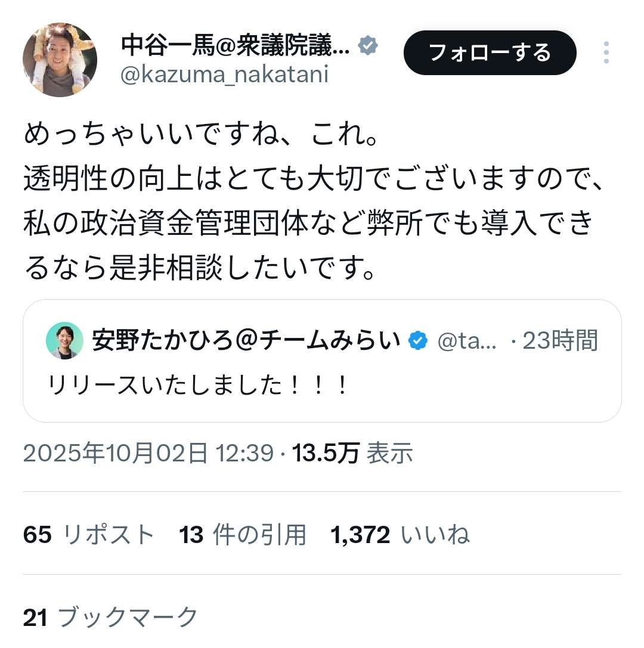The width and height of the screenshot is (644, 648).
Task: Select the quoted author name 安野たかひろ@チームみらい
Action: 246,340
